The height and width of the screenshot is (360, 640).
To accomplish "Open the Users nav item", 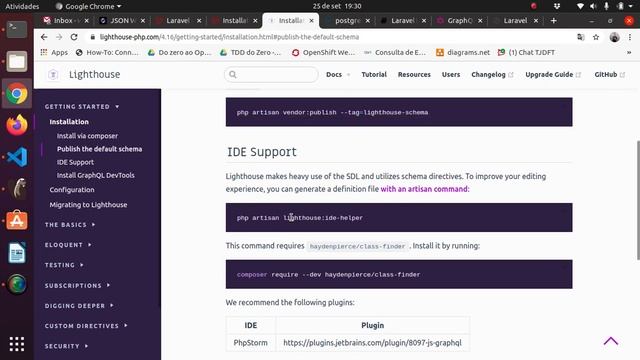I will [451, 74].
